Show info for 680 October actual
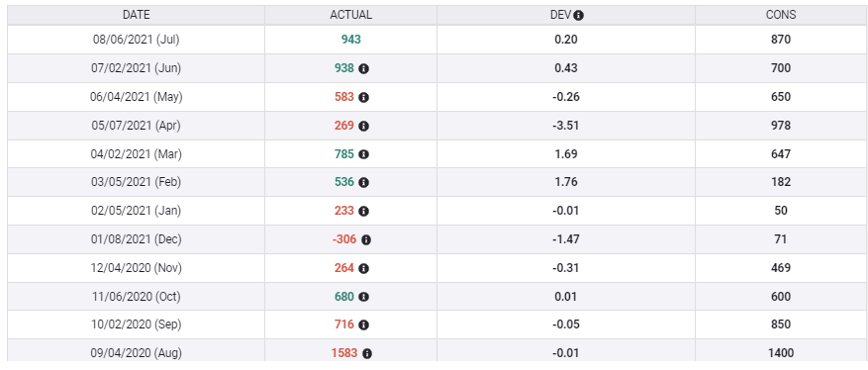Viewport: 868px width, 370px height. [363, 297]
